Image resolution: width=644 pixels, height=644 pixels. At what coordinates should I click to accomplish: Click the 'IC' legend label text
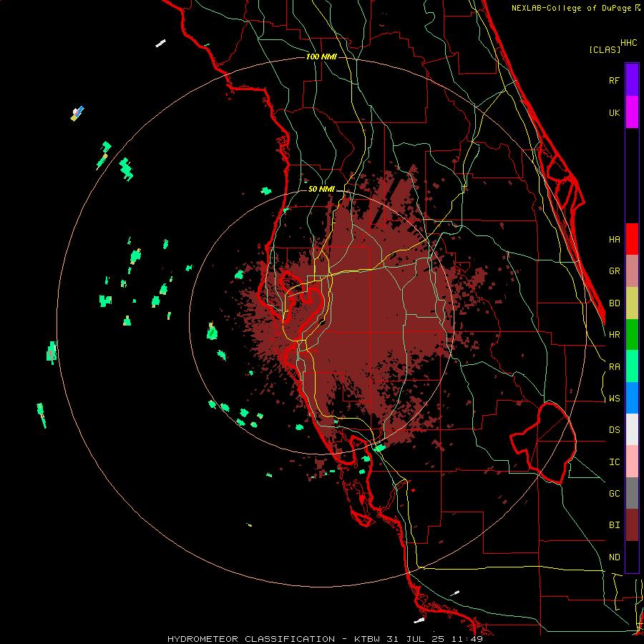click(x=614, y=462)
